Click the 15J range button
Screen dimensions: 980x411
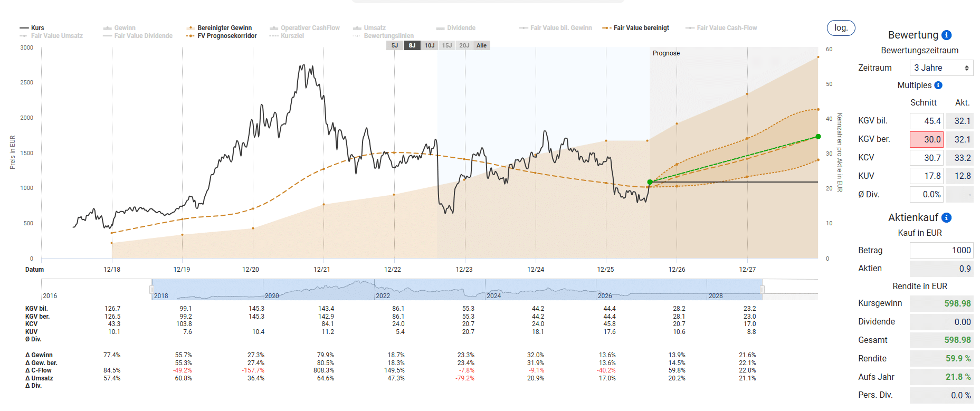(x=447, y=45)
